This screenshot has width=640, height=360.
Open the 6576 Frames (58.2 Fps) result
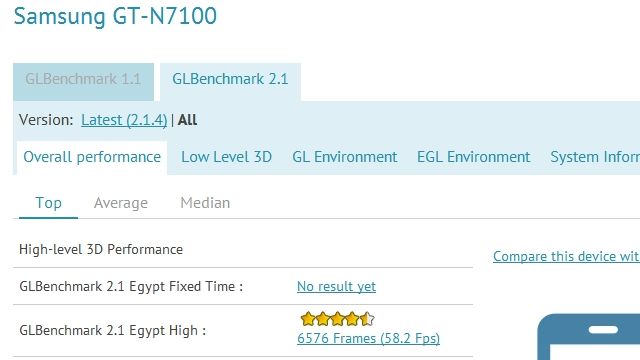(368, 338)
